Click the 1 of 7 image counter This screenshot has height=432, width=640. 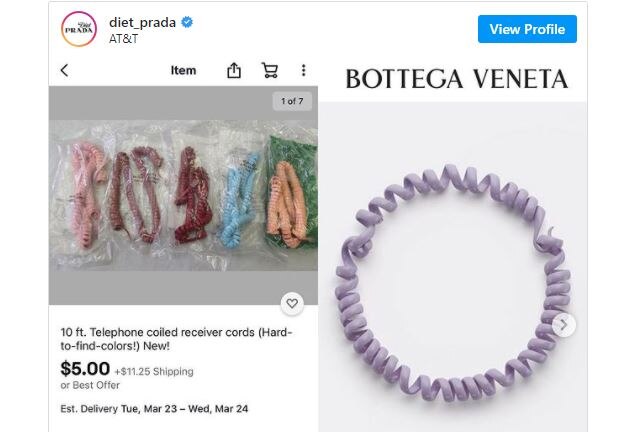(x=292, y=101)
